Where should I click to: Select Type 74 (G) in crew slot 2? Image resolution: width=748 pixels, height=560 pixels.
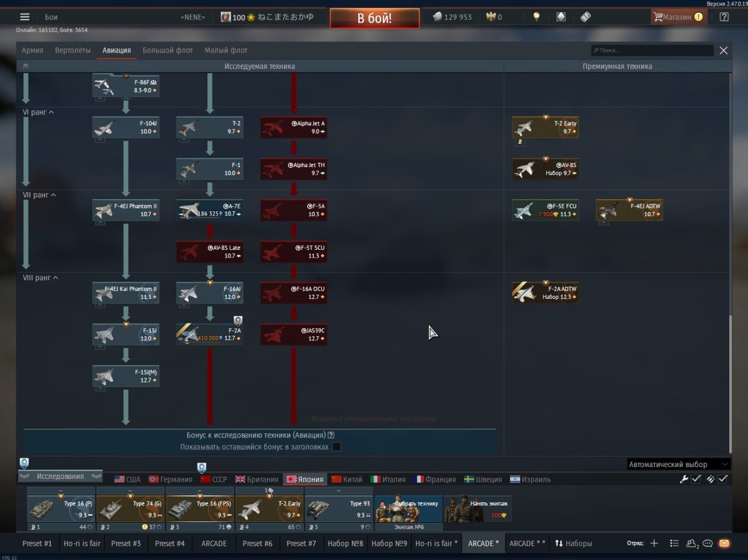130,509
